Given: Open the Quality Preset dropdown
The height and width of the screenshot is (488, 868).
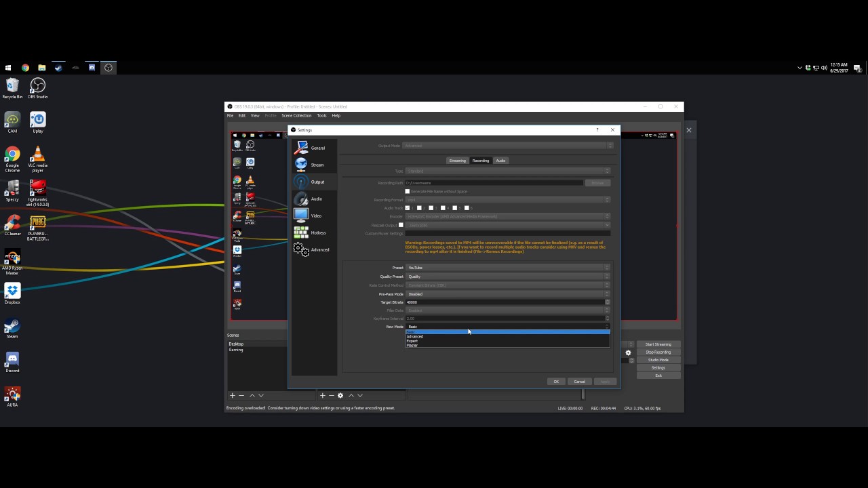Looking at the screenshot, I should click(x=507, y=277).
